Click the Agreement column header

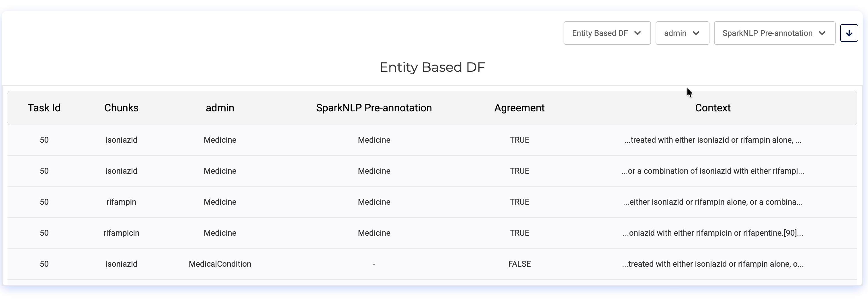coord(519,108)
